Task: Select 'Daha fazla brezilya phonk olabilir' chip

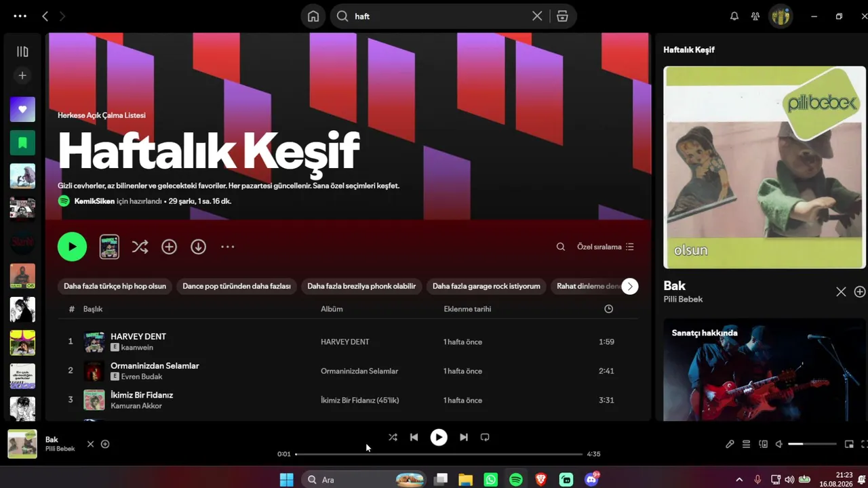Action: (361, 286)
